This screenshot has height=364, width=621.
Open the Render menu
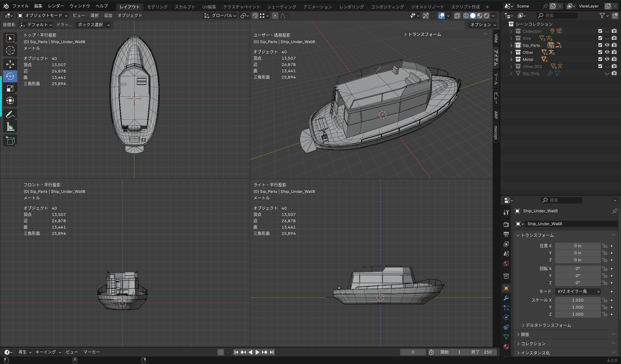[56, 6]
